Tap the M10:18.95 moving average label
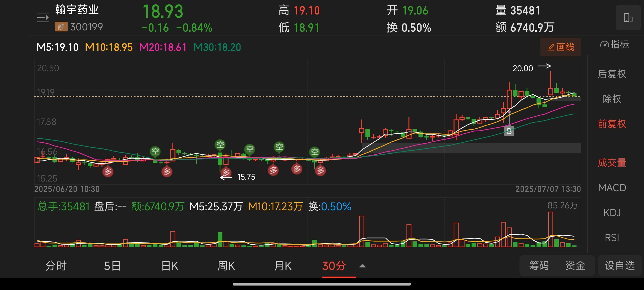 click(109, 47)
